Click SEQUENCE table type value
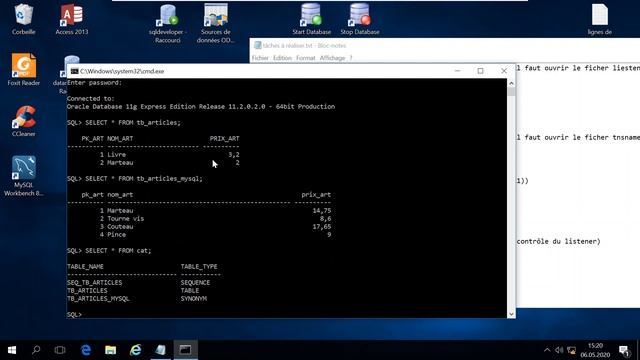 click(x=195, y=282)
